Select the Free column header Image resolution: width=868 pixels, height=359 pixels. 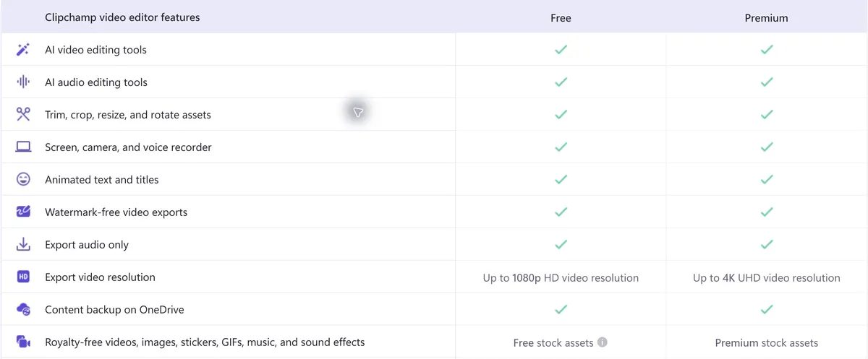(x=561, y=17)
